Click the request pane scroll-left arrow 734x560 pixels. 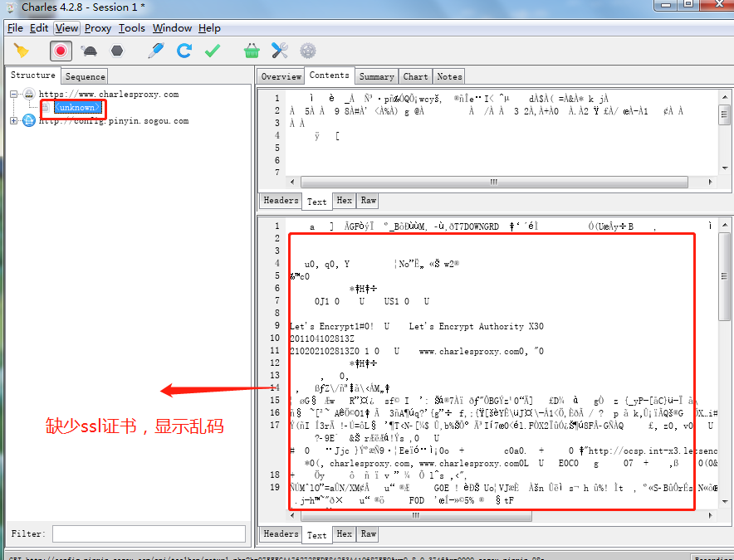tap(292, 182)
